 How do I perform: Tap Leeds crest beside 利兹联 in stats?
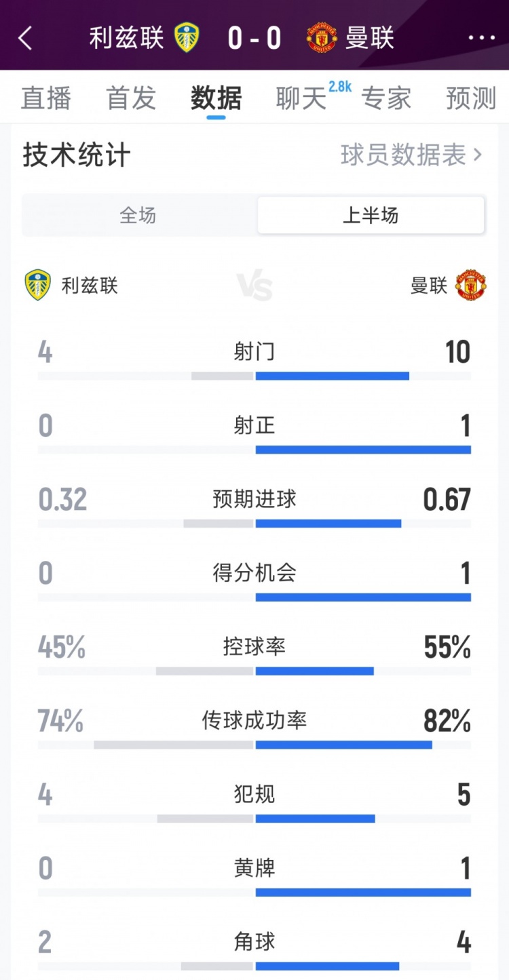point(38,285)
